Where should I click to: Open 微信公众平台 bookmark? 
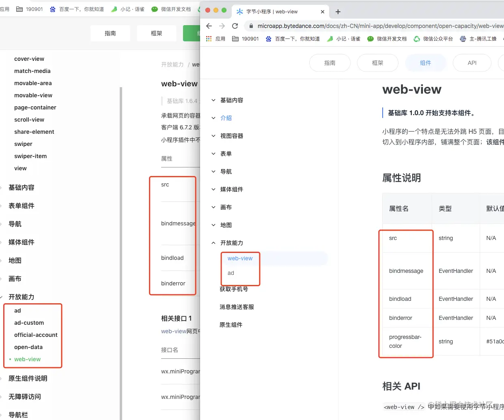coord(433,39)
